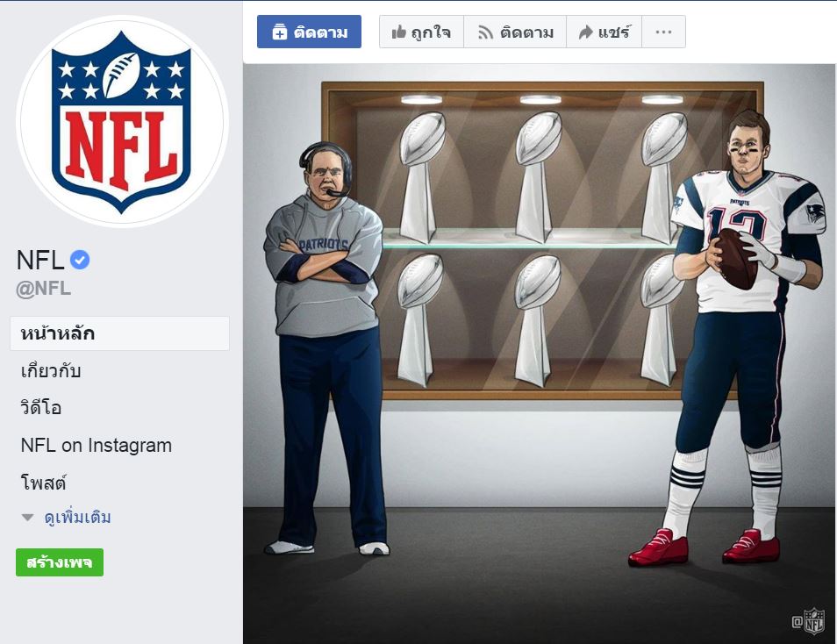Select the หน้าหลัก tab in sidebar

[x=119, y=333]
